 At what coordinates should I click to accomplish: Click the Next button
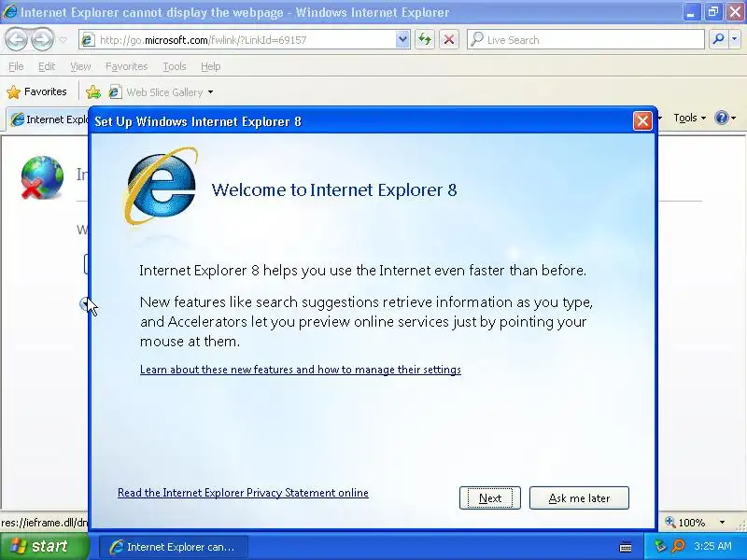tap(489, 498)
